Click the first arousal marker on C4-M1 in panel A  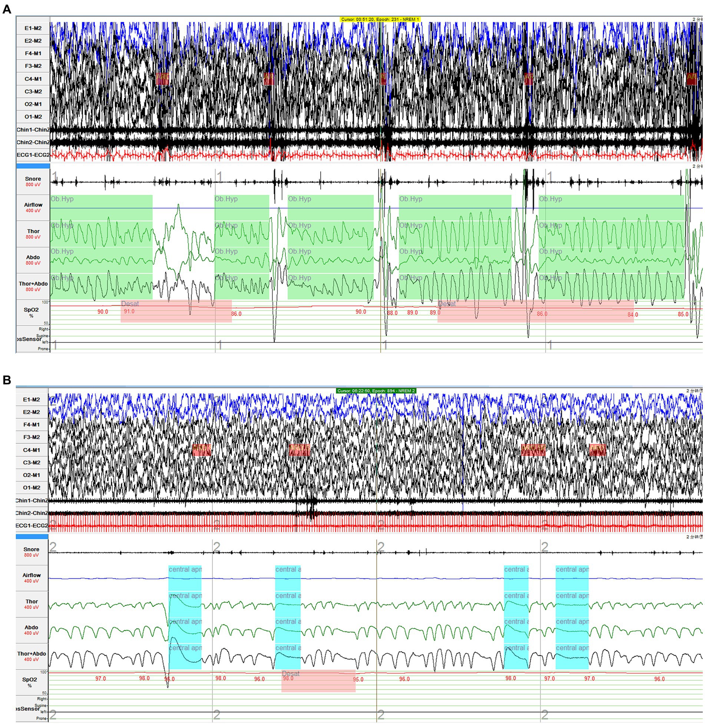tap(162, 79)
